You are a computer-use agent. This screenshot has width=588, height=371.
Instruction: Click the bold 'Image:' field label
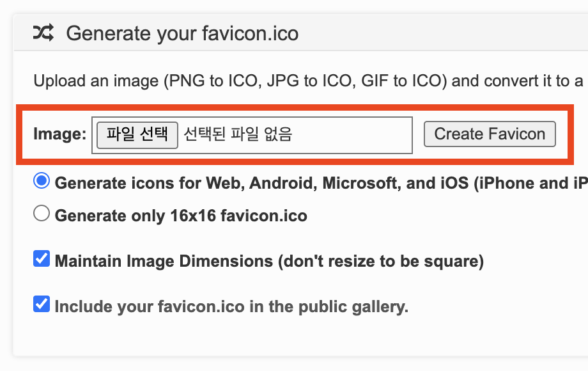(x=59, y=134)
